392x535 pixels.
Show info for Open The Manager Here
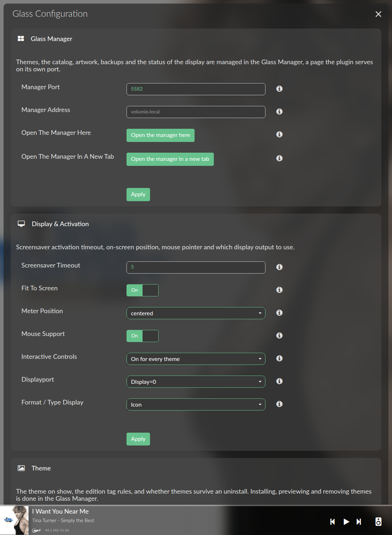click(279, 134)
